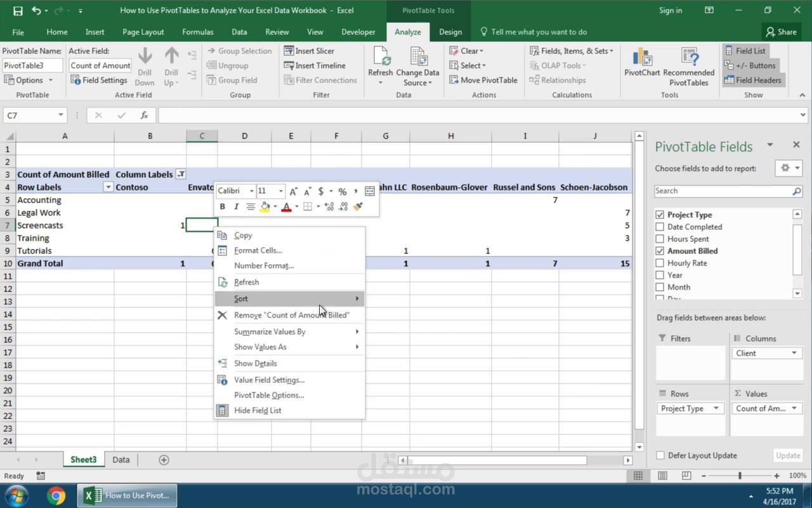Switch to Page Layout view in the status bar

(663, 476)
